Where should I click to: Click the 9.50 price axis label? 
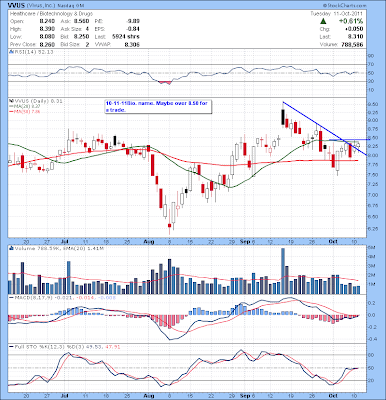(373, 104)
